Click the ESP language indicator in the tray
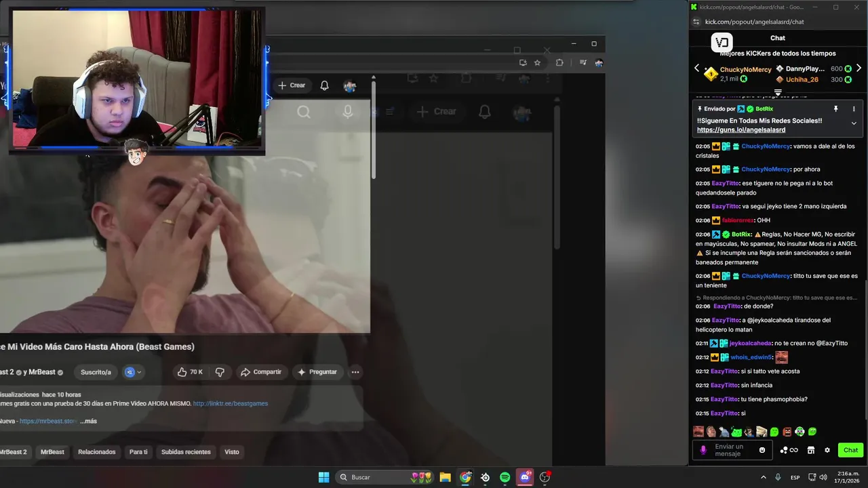The height and width of the screenshot is (488, 868). tap(795, 477)
